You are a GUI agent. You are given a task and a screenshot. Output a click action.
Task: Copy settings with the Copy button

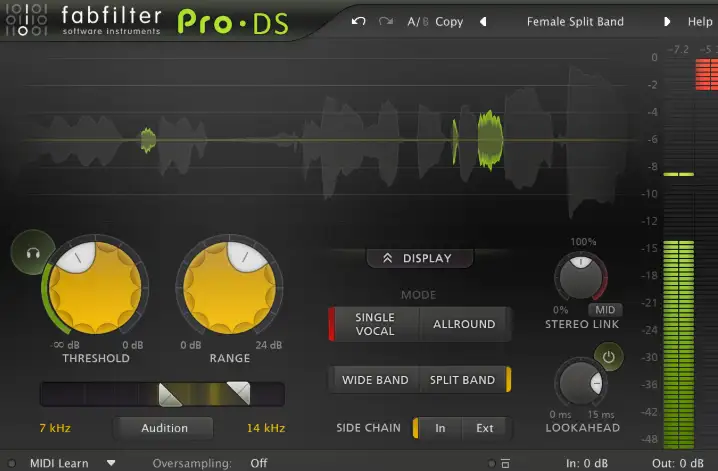point(449,22)
